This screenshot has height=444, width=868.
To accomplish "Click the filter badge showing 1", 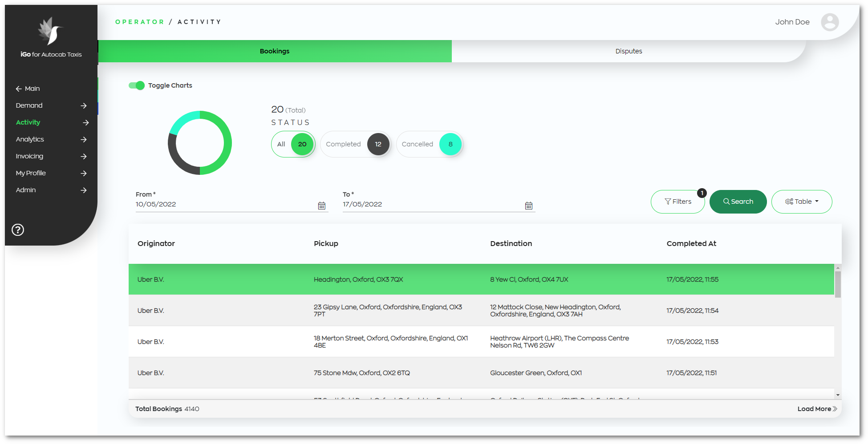I will coord(702,193).
